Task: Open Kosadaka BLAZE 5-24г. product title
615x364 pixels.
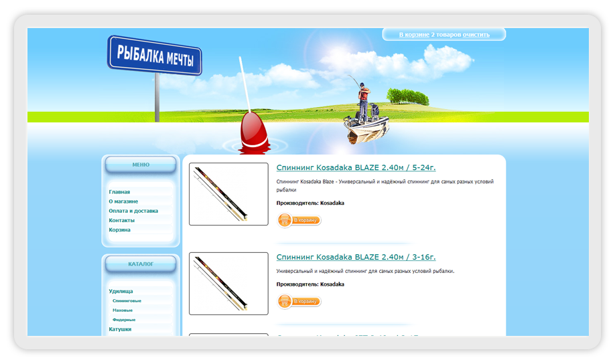Action: (356, 167)
